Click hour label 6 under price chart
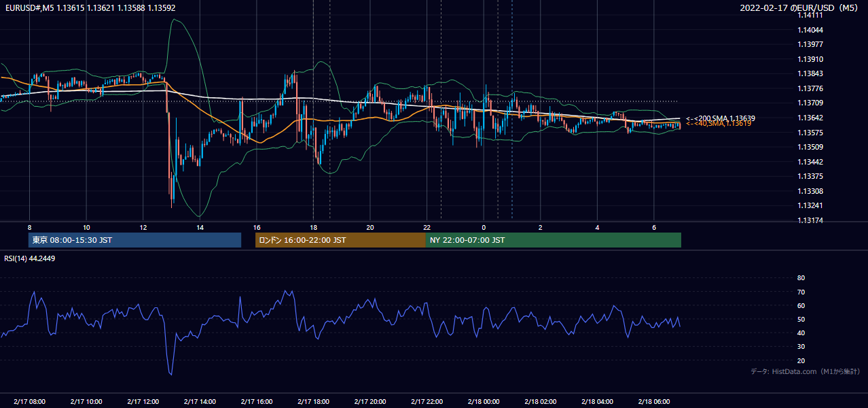868x408 pixels. click(653, 227)
